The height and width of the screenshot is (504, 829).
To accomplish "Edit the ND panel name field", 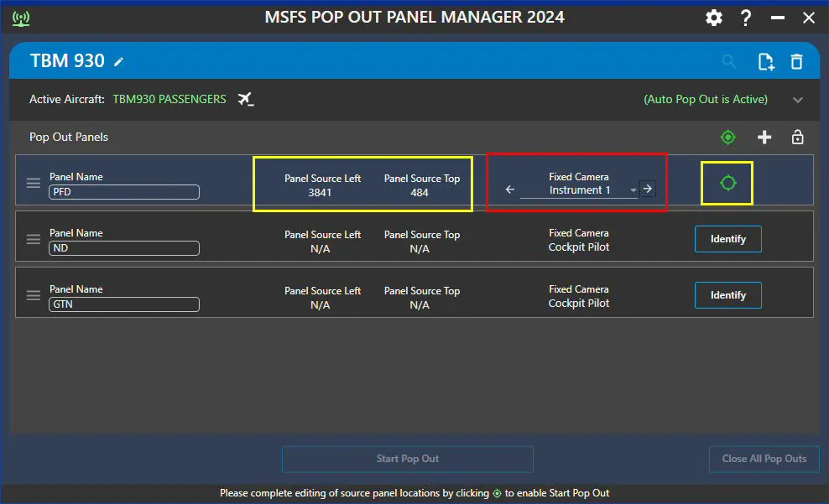I will 123,247.
